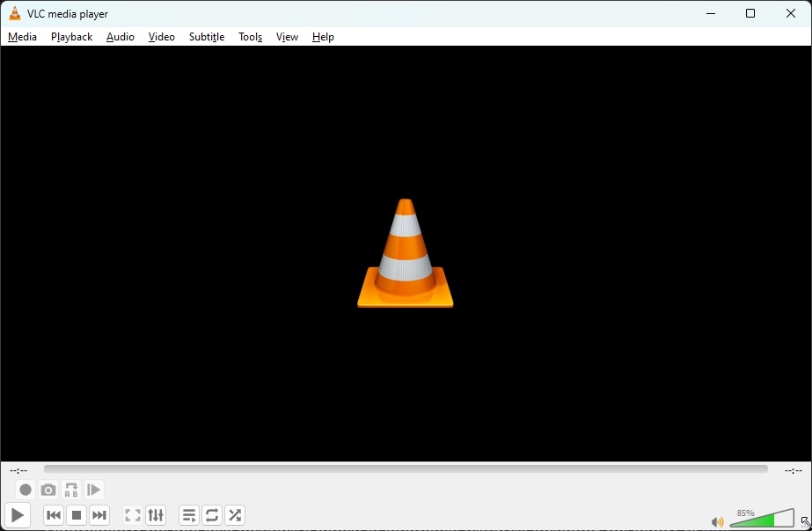Image resolution: width=812 pixels, height=531 pixels.
Task: Skip to the next media item
Action: (99, 515)
